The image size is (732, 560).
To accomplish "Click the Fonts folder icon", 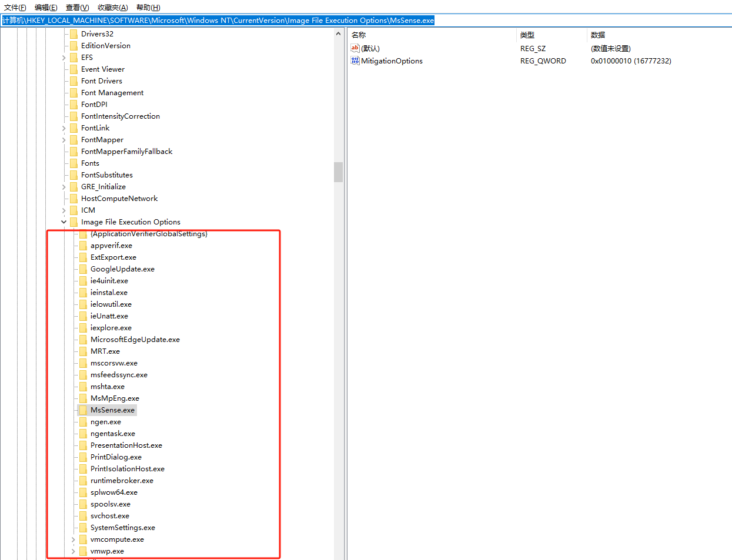I will coord(73,163).
